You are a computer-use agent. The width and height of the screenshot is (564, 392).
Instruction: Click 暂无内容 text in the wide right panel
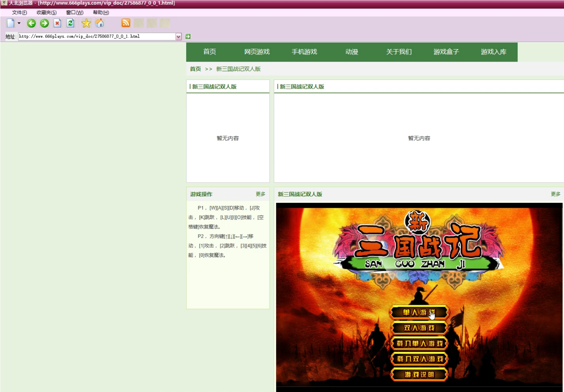(x=419, y=138)
